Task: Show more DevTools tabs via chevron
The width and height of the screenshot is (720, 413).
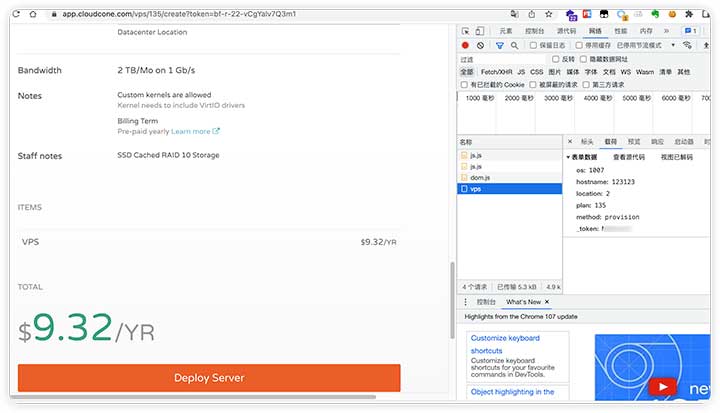Action: pyautogui.click(x=666, y=31)
